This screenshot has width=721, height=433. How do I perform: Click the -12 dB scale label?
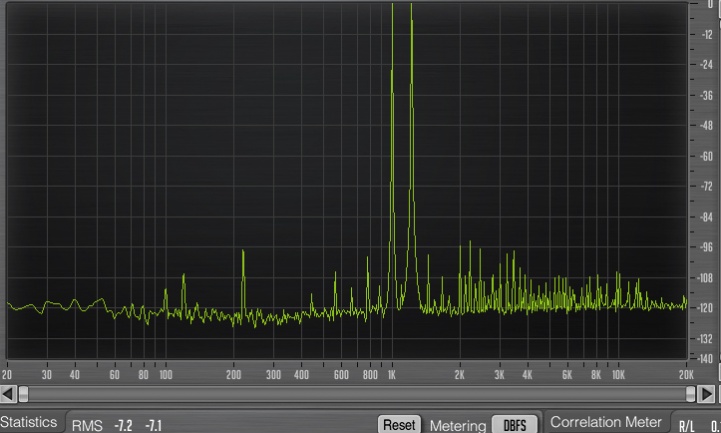(x=708, y=35)
